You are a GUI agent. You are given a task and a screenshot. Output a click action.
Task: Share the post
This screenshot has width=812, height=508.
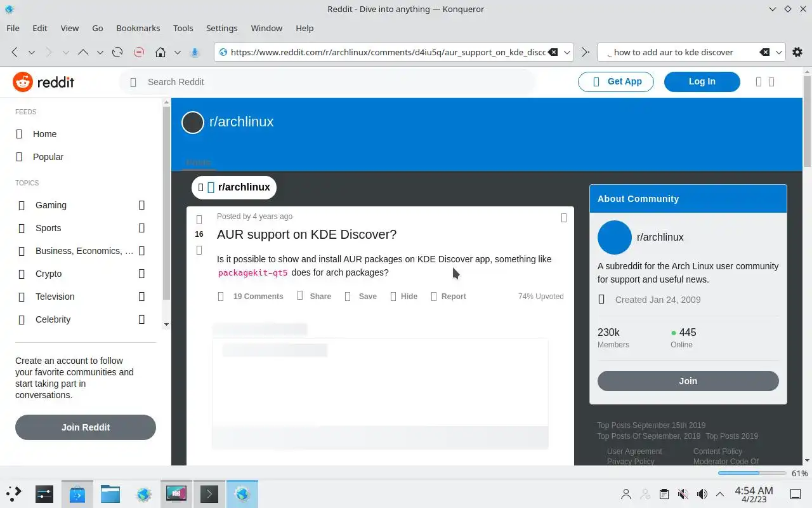tap(314, 297)
